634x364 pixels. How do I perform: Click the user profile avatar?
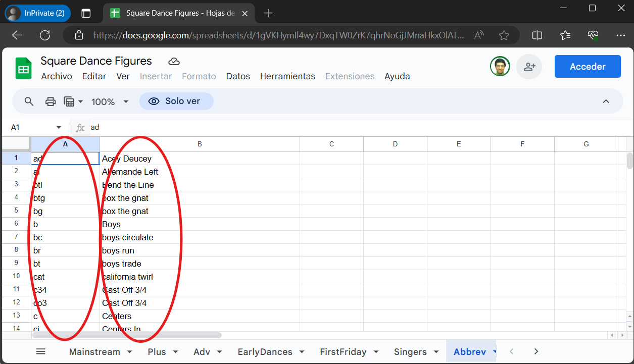click(500, 66)
